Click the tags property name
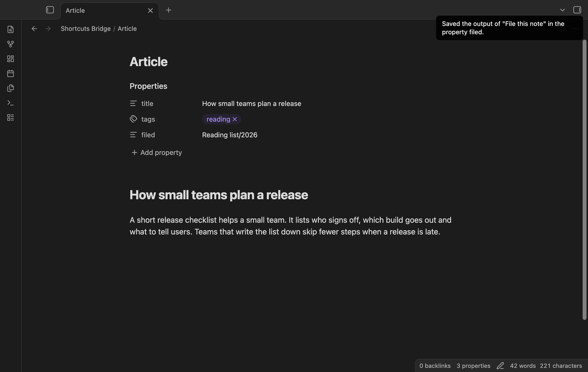The width and height of the screenshot is (588, 372). [x=148, y=119]
